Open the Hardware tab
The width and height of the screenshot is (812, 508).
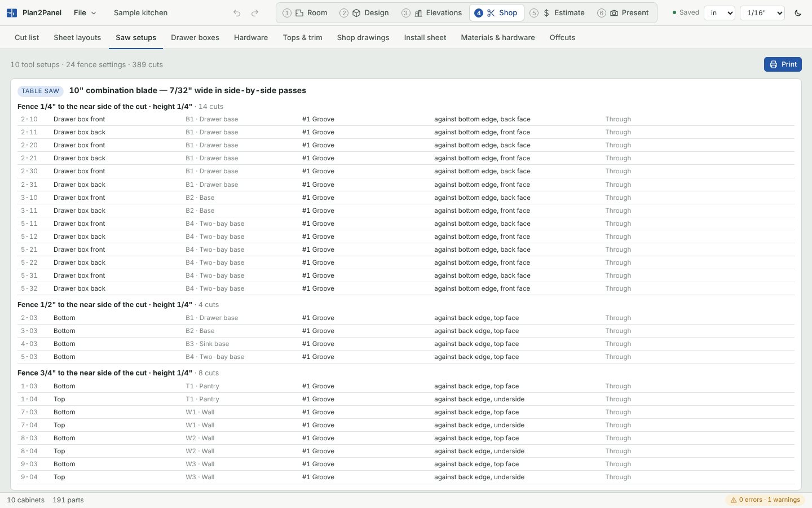click(251, 37)
